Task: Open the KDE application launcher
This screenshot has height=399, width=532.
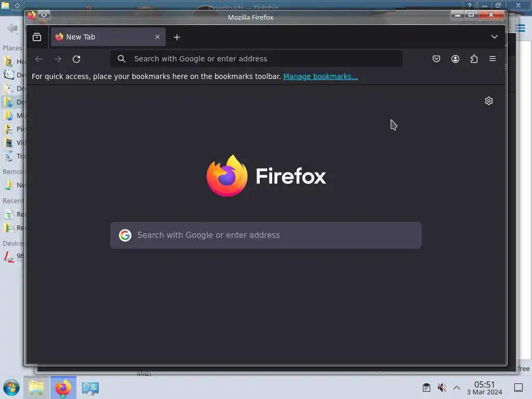Action: click(11, 388)
